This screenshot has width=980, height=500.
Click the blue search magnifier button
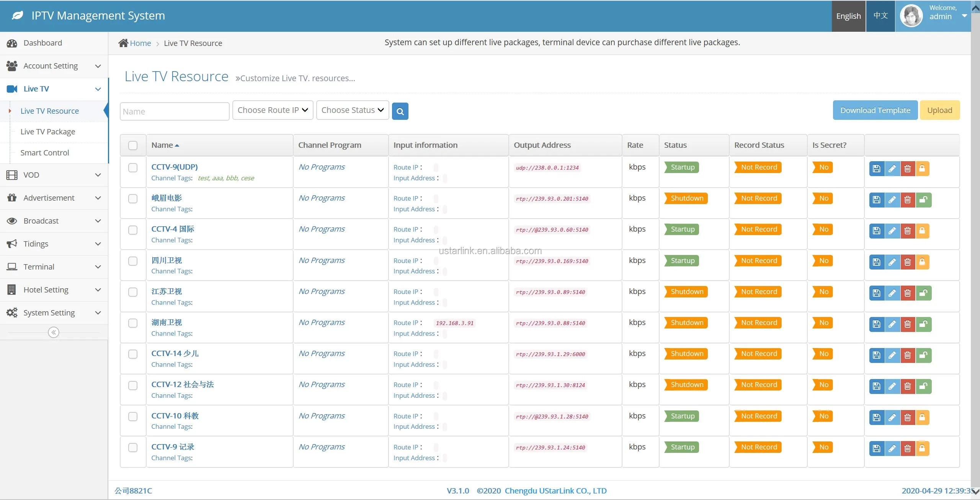[400, 111]
